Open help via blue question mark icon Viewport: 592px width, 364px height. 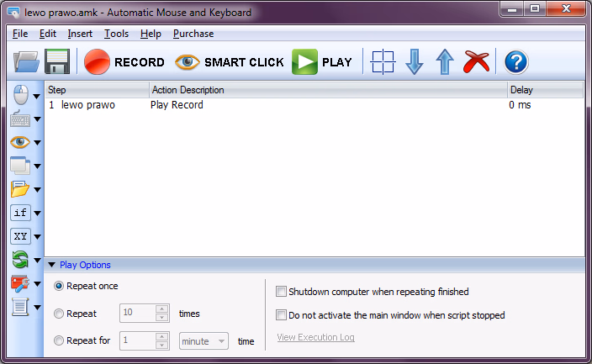(x=515, y=62)
